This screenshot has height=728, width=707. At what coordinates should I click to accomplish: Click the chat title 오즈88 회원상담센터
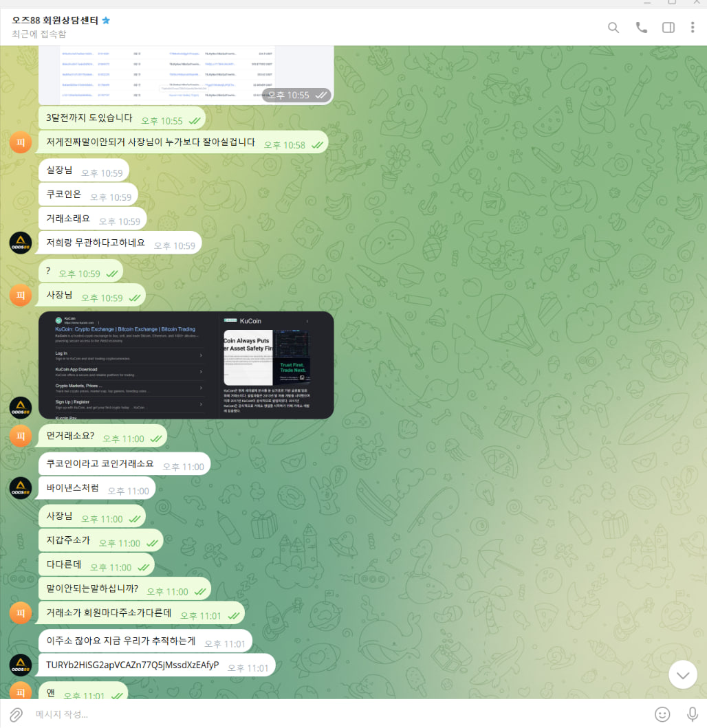point(55,21)
